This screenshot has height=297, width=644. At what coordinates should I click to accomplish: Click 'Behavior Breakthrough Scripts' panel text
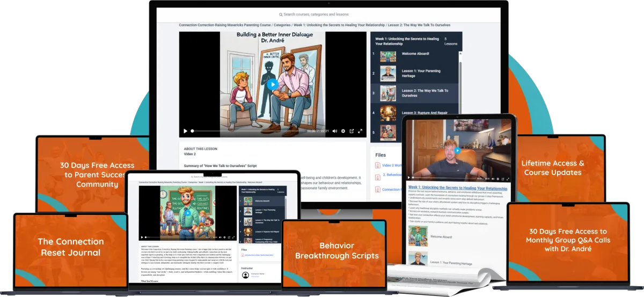coord(336,250)
